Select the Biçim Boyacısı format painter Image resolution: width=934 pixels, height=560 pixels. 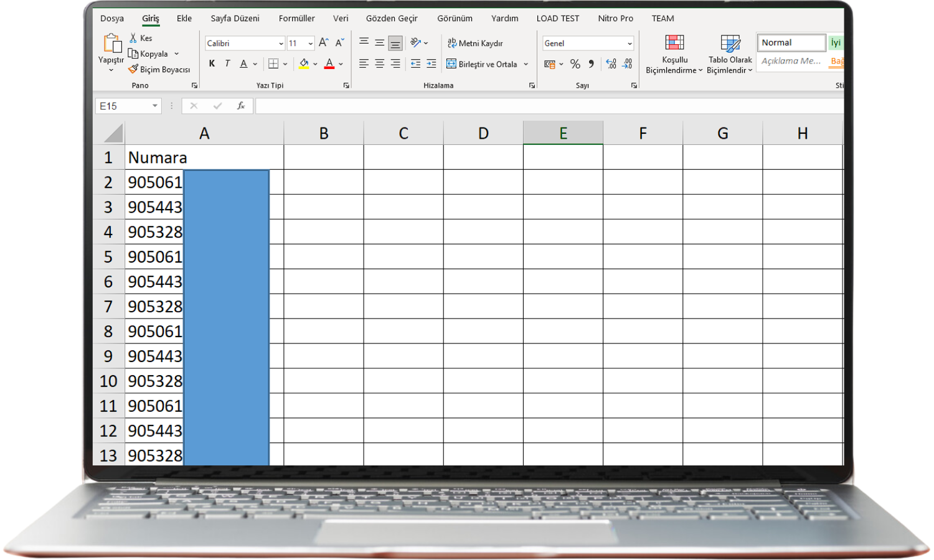(159, 70)
